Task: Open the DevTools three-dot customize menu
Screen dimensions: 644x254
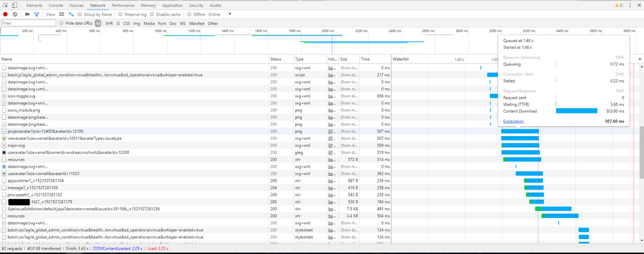Action: [x=630, y=5]
